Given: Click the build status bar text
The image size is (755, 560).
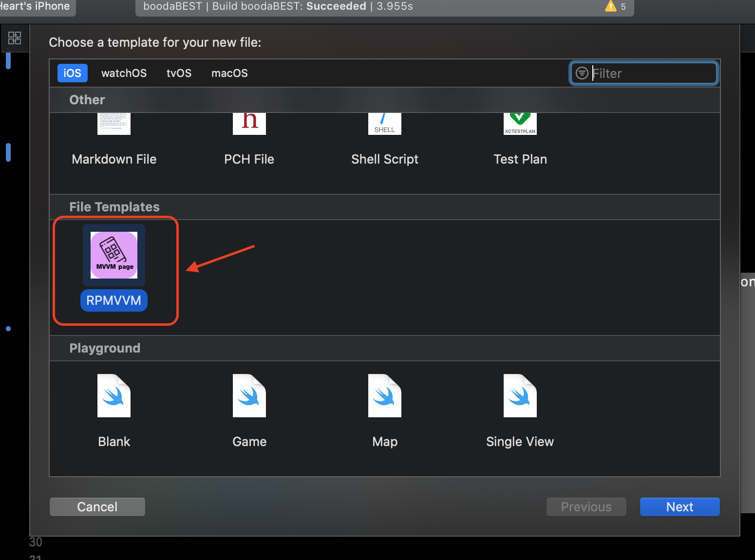Looking at the screenshot, I should pos(278,6).
